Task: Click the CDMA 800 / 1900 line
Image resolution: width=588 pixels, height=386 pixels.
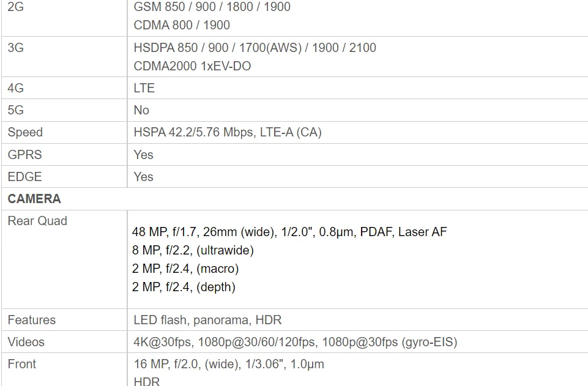Action: click(x=182, y=25)
